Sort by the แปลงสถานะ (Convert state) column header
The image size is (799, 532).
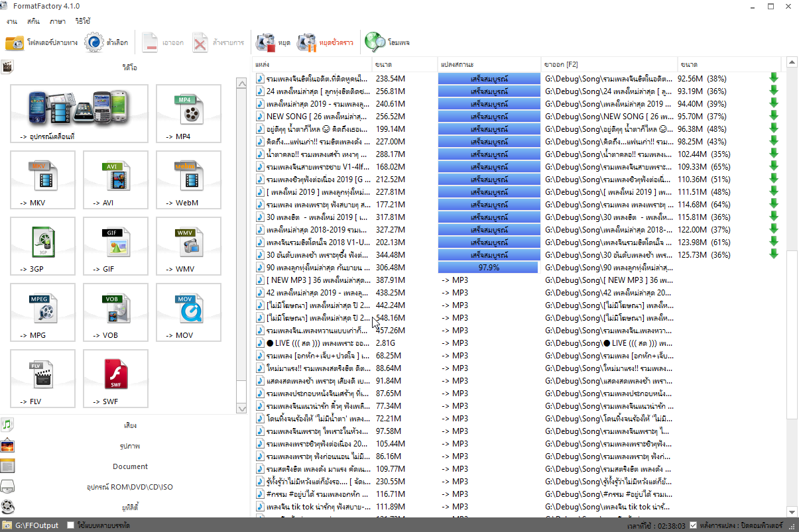[x=488, y=65]
